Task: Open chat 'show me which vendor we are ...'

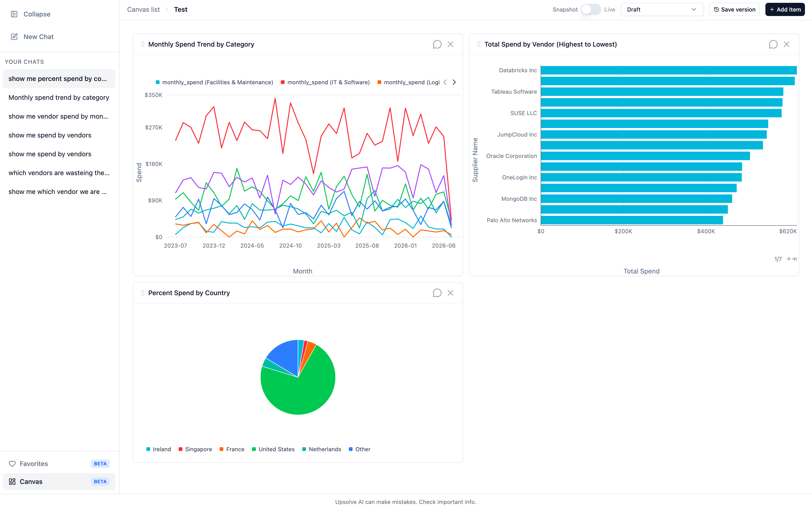Action: click(59, 191)
